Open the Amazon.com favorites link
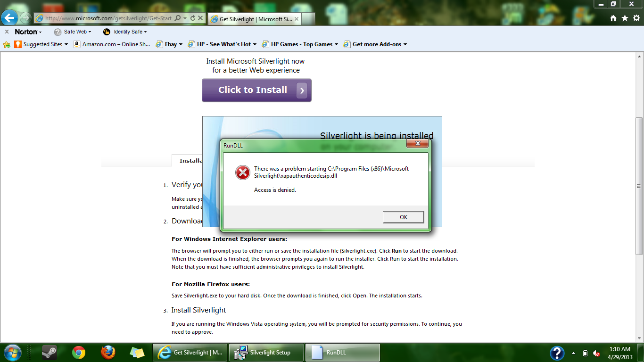Viewport: 644px width, 362px height. pyautogui.click(x=112, y=44)
